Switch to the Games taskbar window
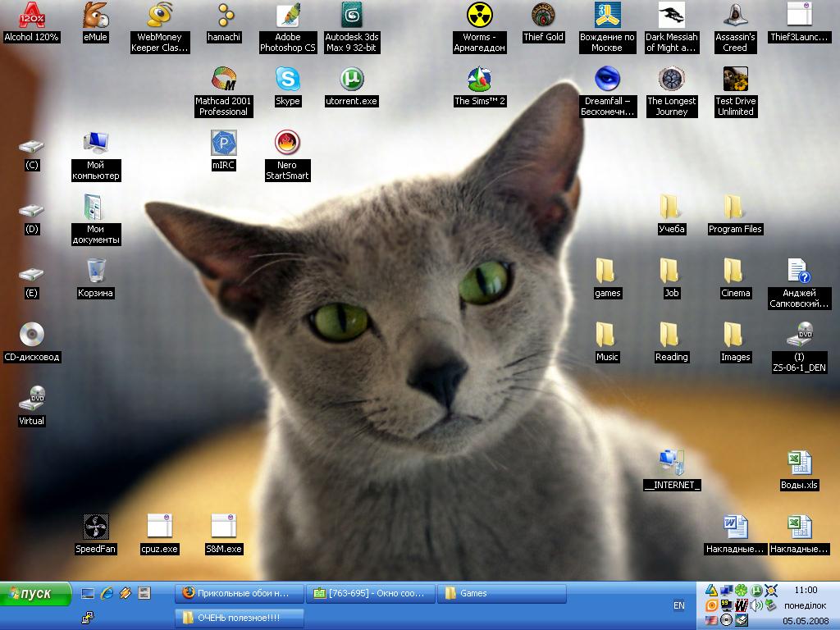Screen dimensions: 840x630 503,593
